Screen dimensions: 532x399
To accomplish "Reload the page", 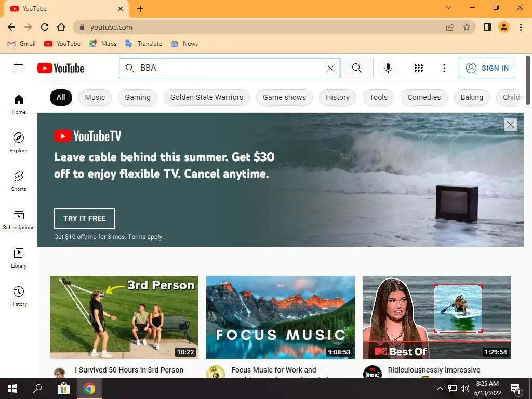I will click(45, 27).
